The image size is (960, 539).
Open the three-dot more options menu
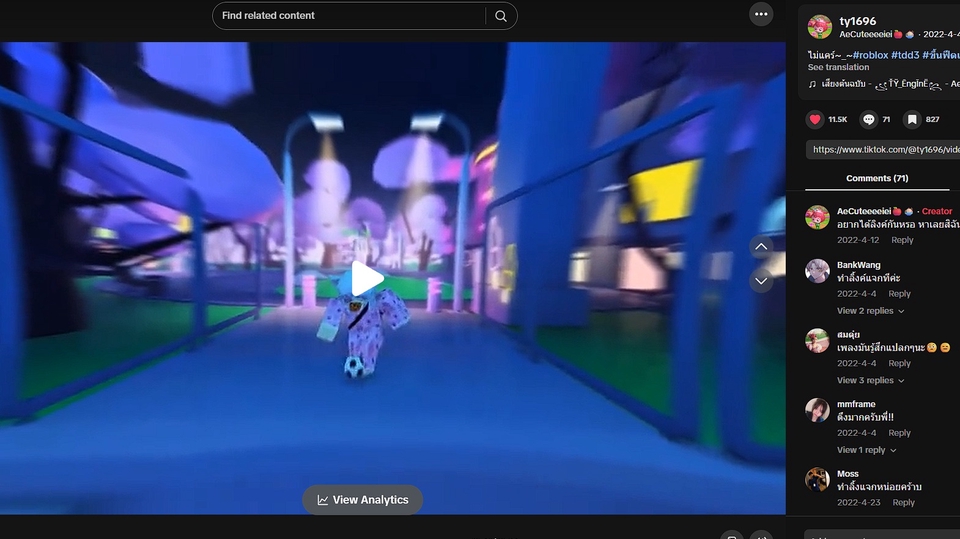[x=761, y=14]
